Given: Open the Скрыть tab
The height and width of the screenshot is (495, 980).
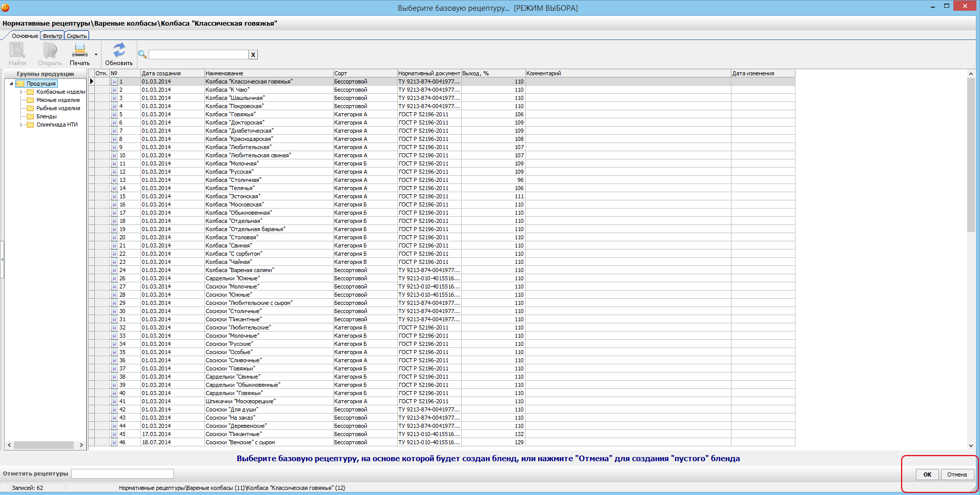Looking at the screenshot, I should click(77, 36).
